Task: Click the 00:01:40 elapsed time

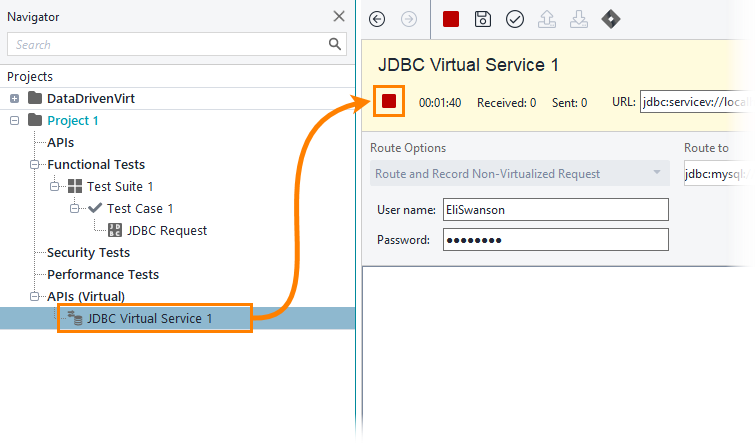Action: (440, 103)
